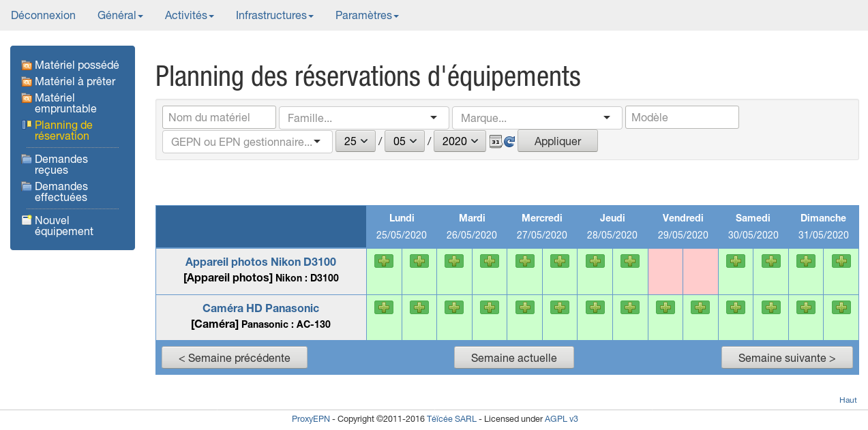Screen dimensions: 868x430
Task: Add Nikon D3100 reservation on Dimanche last slot
Action: pos(841,261)
